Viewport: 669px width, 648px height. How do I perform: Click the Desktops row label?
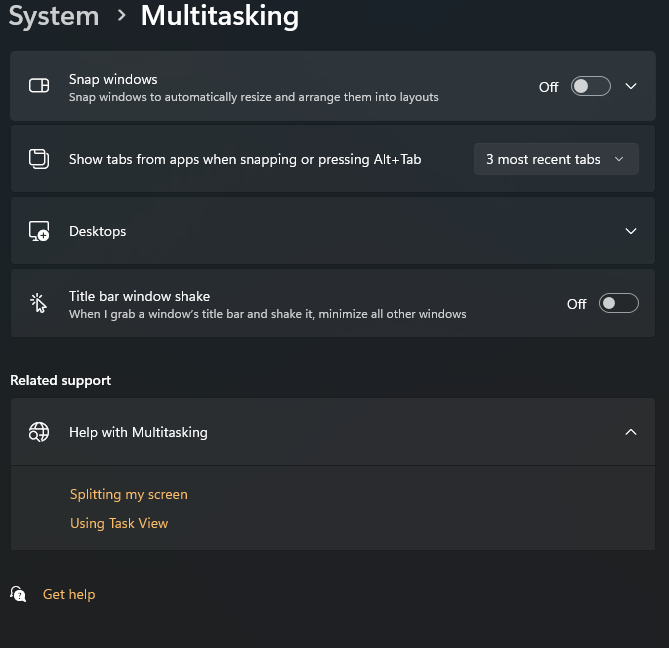(x=97, y=231)
